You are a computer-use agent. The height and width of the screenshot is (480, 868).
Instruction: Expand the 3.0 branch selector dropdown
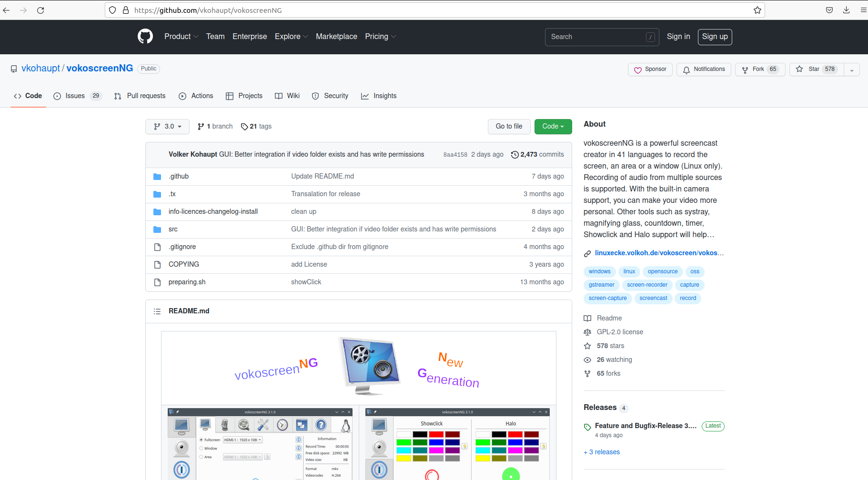167,127
